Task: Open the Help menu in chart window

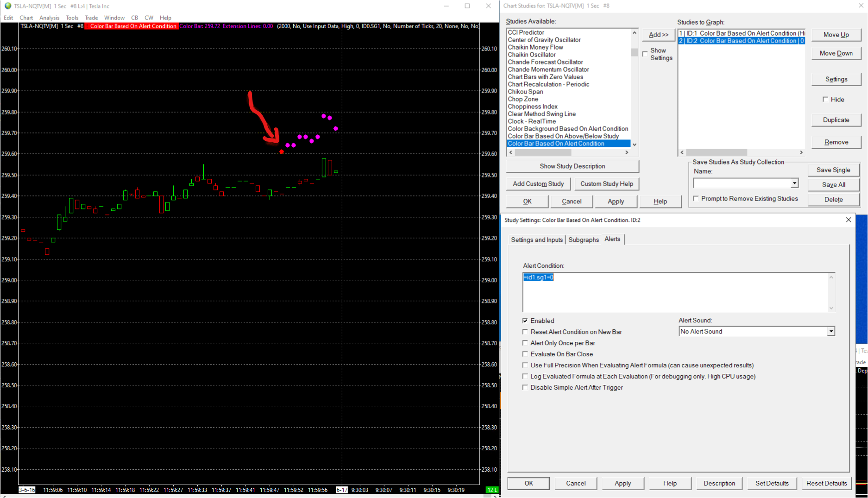Action: [x=165, y=18]
